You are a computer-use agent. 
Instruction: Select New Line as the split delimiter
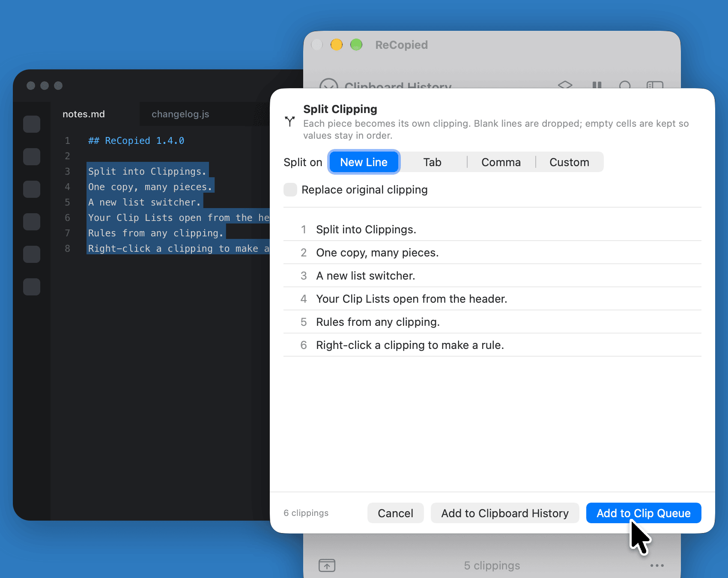pyautogui.click(x=364, y=162)
